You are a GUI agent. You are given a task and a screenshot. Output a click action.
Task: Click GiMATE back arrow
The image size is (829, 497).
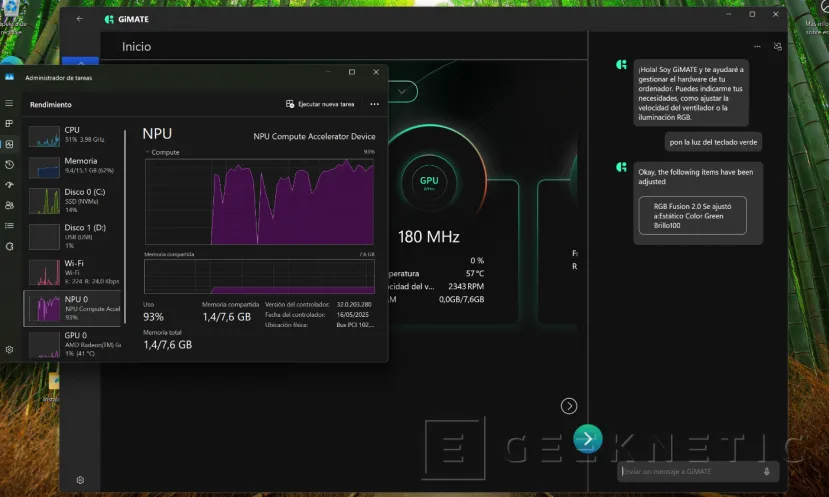click(80, 19)
